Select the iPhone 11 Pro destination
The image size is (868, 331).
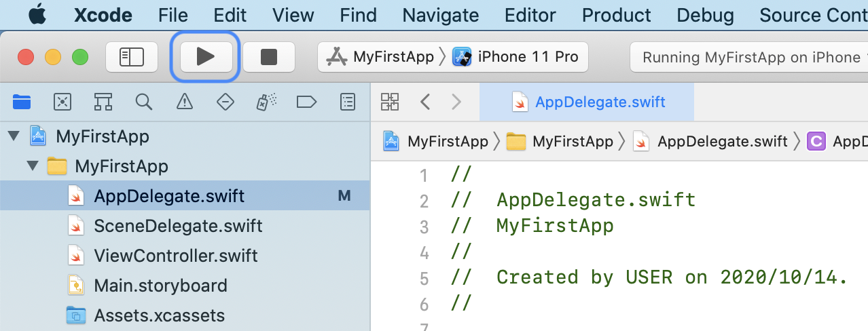[x=516, y=57]
